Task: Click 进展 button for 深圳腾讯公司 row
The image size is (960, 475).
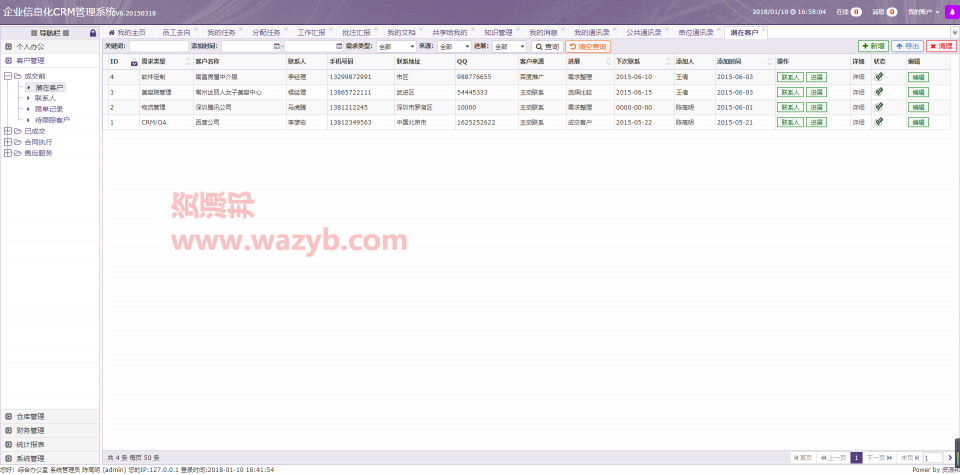Action: click(x=816, y=107)
